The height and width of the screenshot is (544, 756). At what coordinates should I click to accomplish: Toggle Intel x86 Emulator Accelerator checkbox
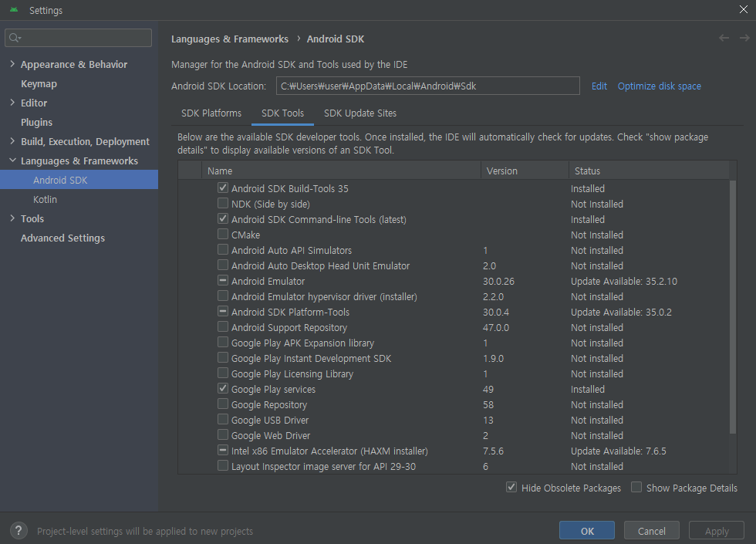(223, 450)
